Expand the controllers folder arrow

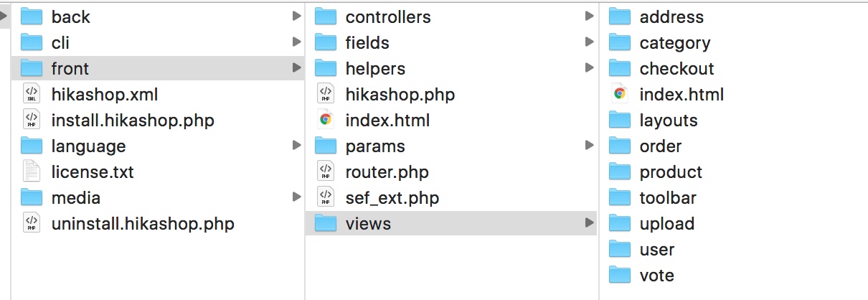point(590,17)
